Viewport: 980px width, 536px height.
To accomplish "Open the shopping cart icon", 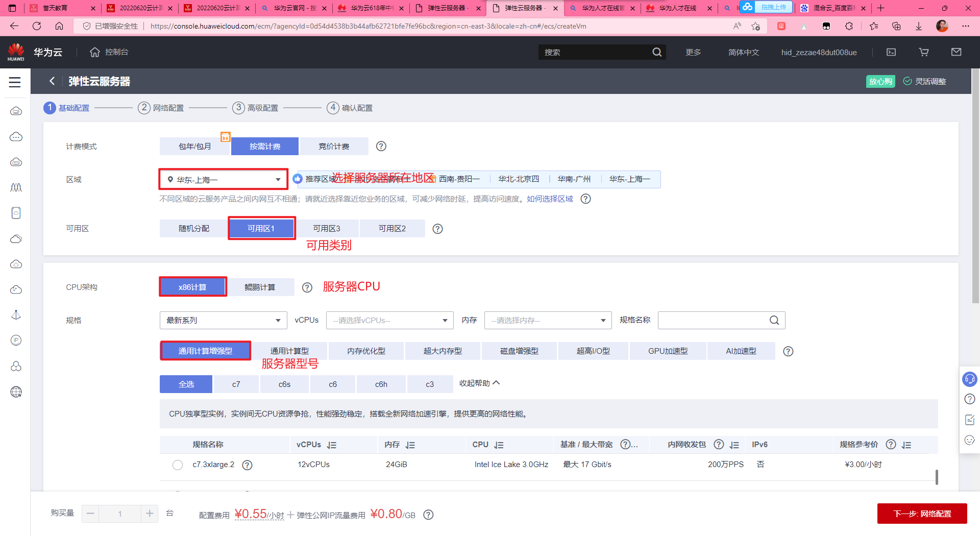I will coord(924,52).
